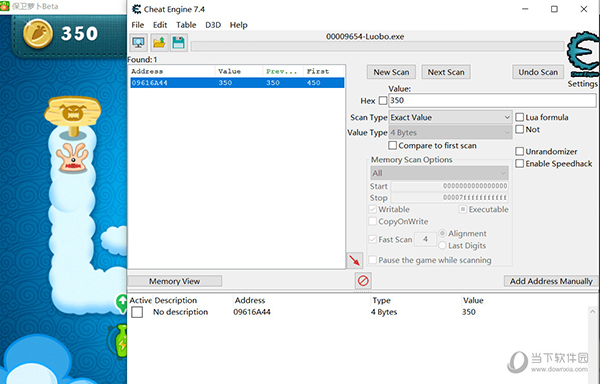Open the Help menu

click(x=238, y=25)
